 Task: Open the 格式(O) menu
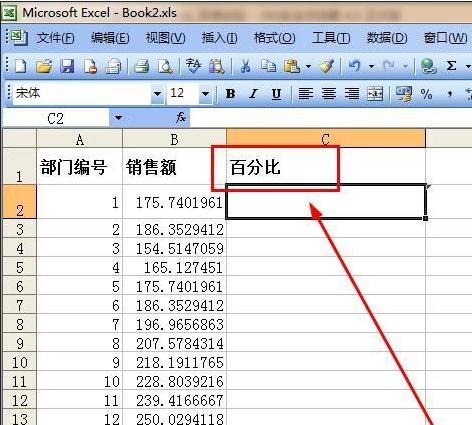tap(274, 38)
